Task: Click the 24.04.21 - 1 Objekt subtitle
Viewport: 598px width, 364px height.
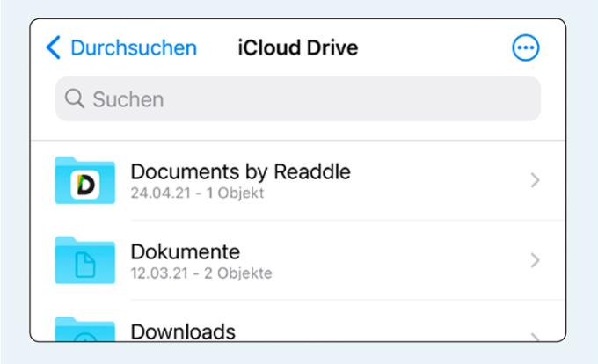Action: (x=197, y=193)
